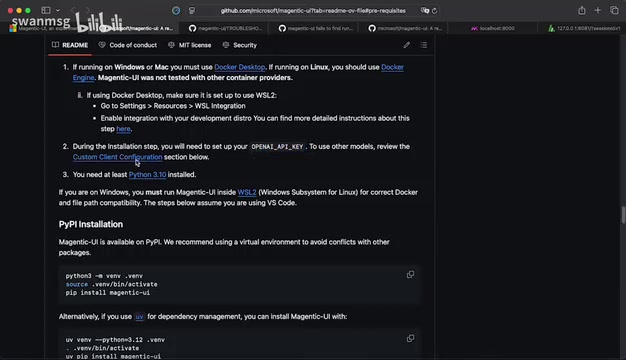
Task: Open a new tab with the plus icon
Action: (x=598, y=10)
